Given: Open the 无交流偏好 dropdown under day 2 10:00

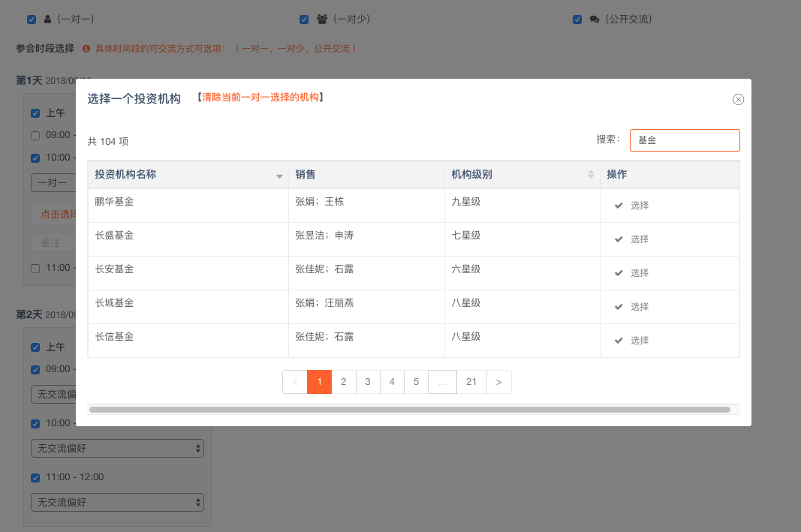Looking at the screenshot, I should [118, 448].
